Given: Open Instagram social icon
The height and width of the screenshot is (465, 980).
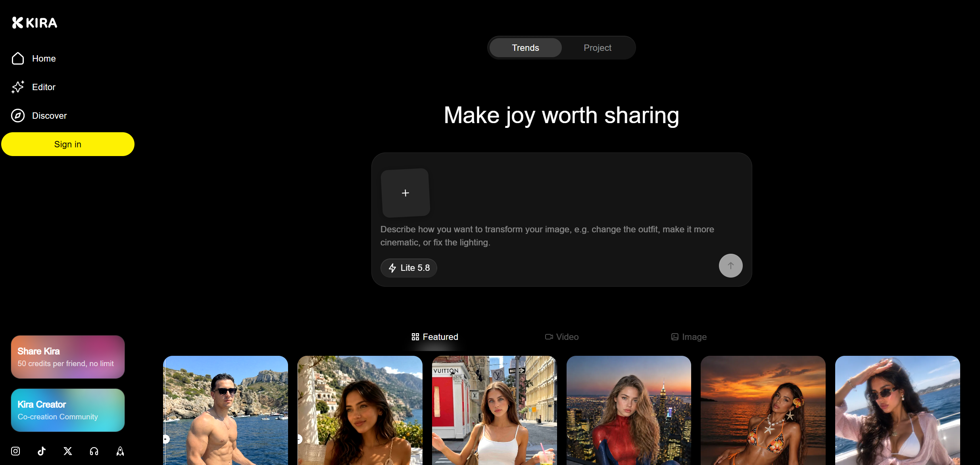Looking at the screenshot, I should [x=15, y=451].
